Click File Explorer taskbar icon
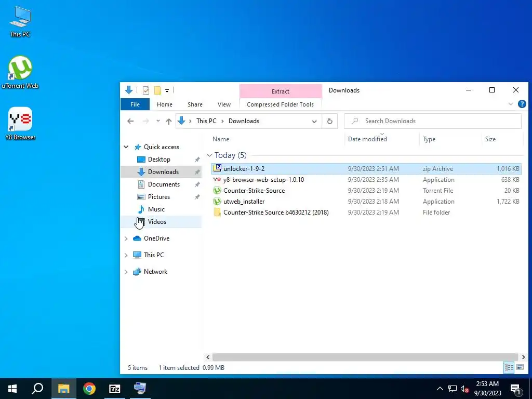Viewport: 532px width, 399px height. click(63, 389)
